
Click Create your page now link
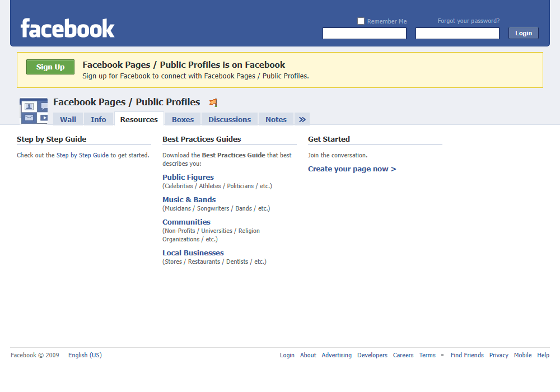pyautogui.click(x=352, y=169)
